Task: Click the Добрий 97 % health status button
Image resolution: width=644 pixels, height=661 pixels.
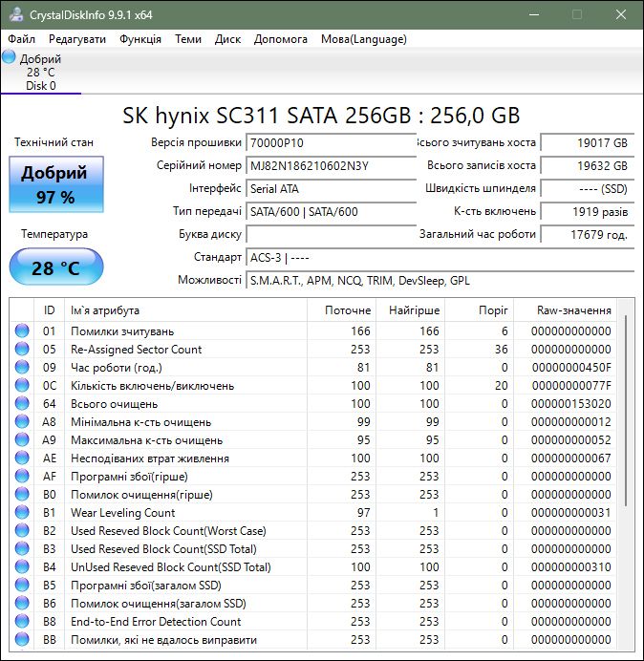Action: 56,184
